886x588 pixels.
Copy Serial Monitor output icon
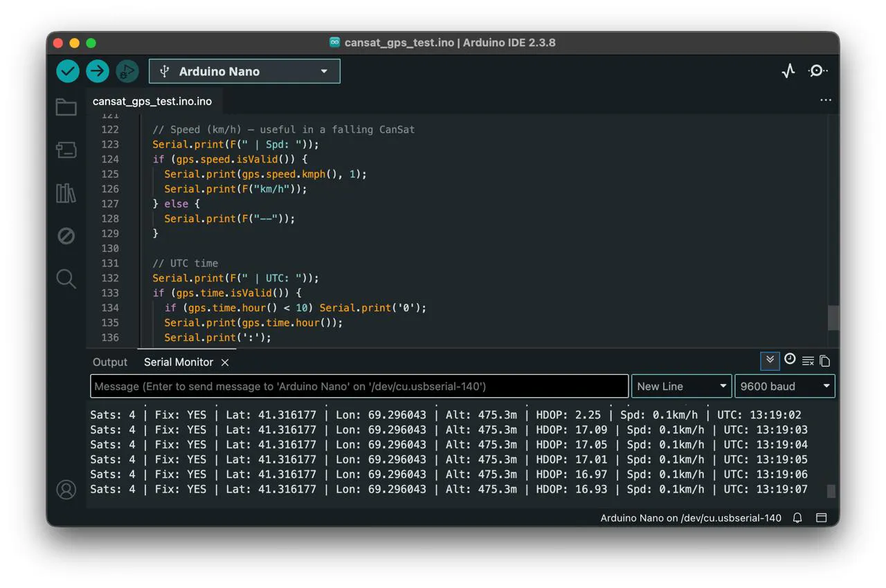click(x=825, y=361)
